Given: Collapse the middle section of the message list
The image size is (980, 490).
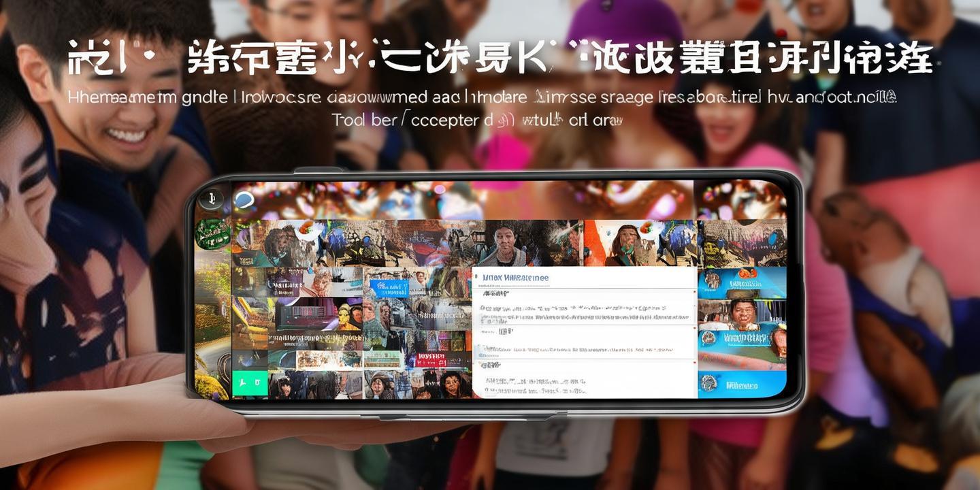Looking at the screenshot, I should tap(497, 329).
